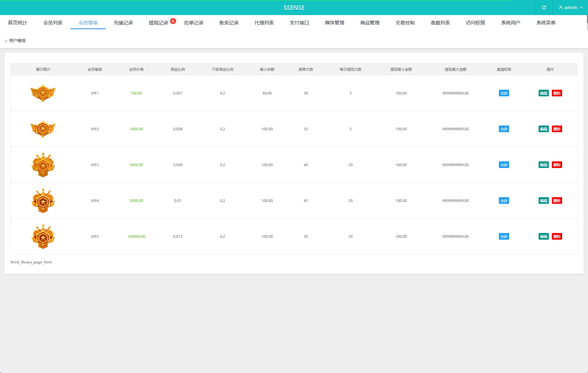Open the 系统菜单 tab
The height and width of the screenshot is (373, 588).
(x=546, y=23)
